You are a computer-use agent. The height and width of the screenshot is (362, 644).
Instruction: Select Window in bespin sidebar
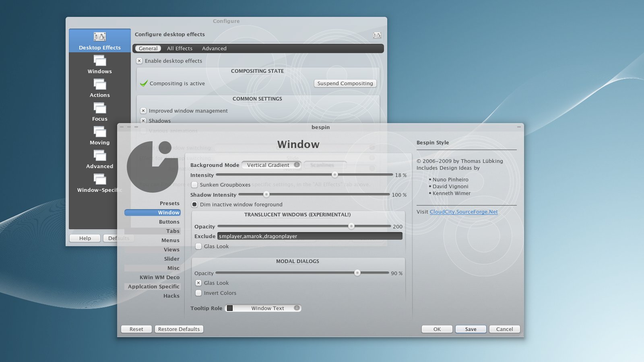point(153,212)
